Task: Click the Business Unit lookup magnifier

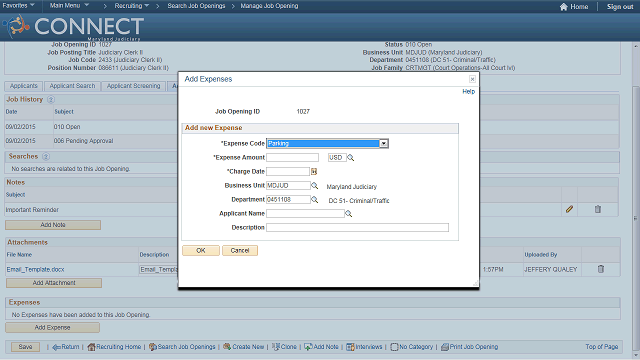Action: point(314,185)
